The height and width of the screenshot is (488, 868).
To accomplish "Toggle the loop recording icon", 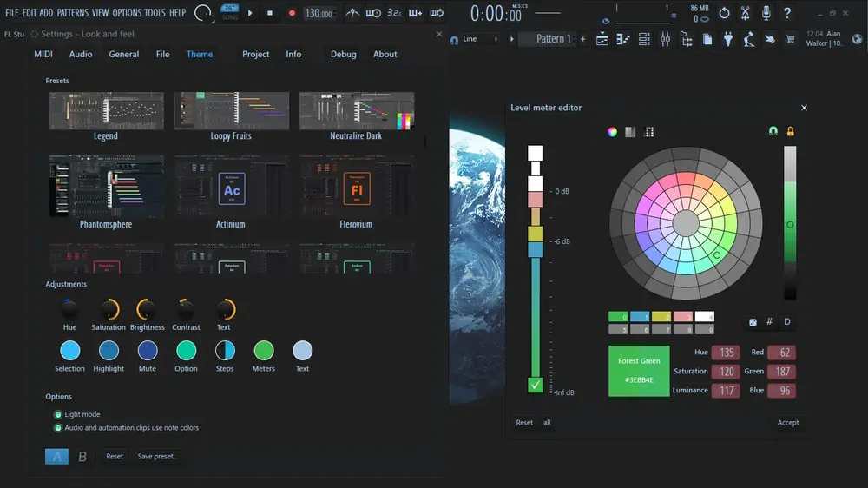I will point(437,13).
